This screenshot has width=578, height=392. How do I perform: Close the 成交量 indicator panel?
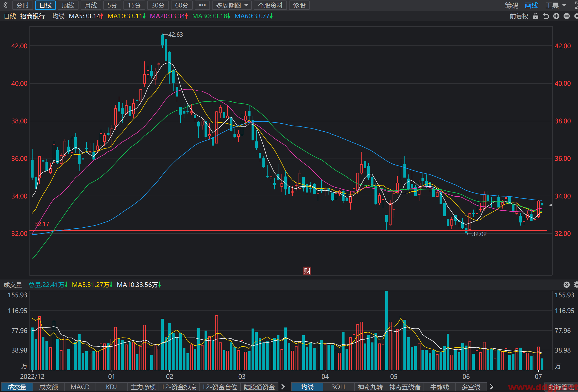[566, 285]
